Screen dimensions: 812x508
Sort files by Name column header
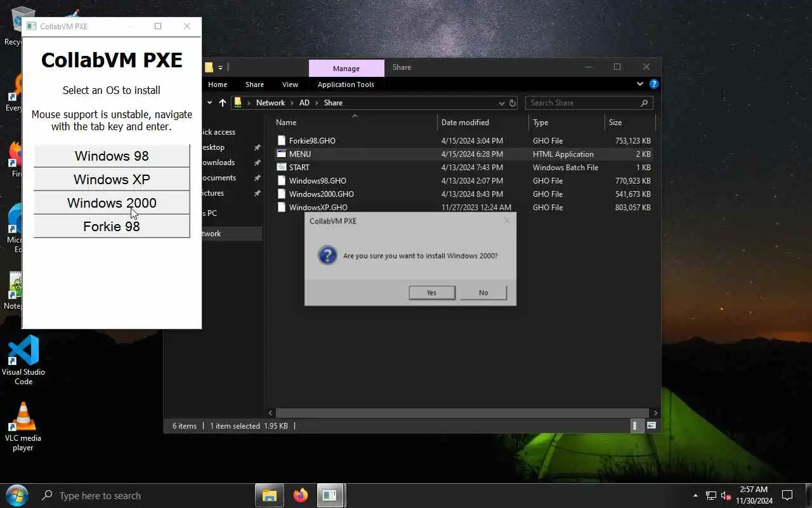click(x=286, y=123)
